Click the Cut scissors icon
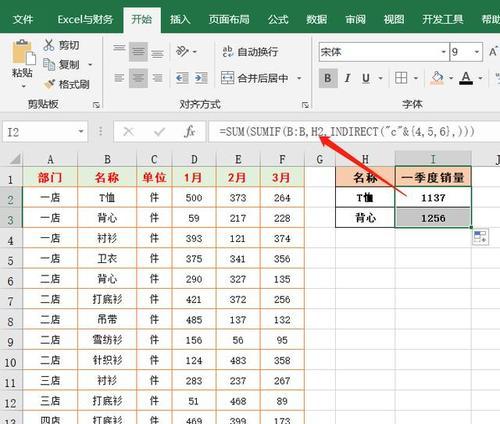 click(49, 45)
